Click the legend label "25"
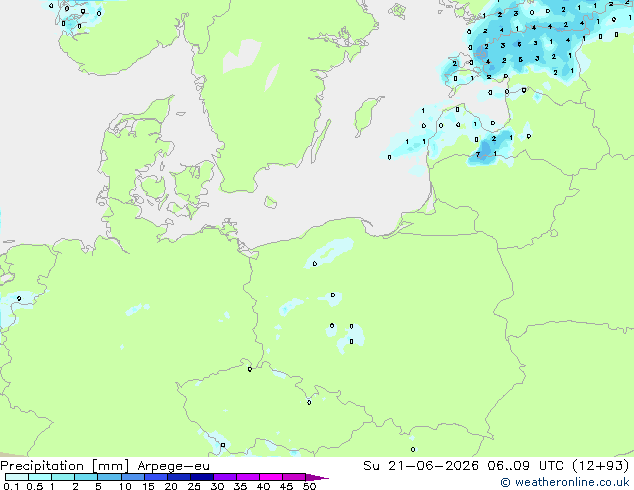634x490 pixels. tap(194, 486)
